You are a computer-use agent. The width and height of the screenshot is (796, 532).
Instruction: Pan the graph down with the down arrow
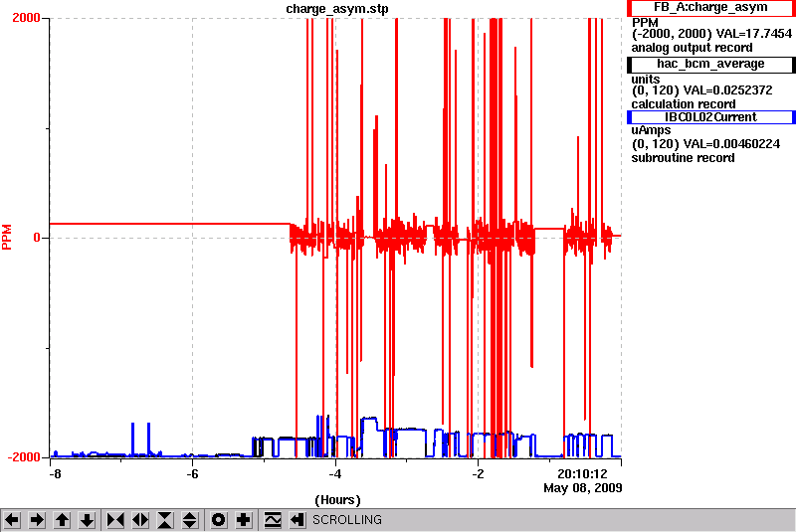[87, 520]
